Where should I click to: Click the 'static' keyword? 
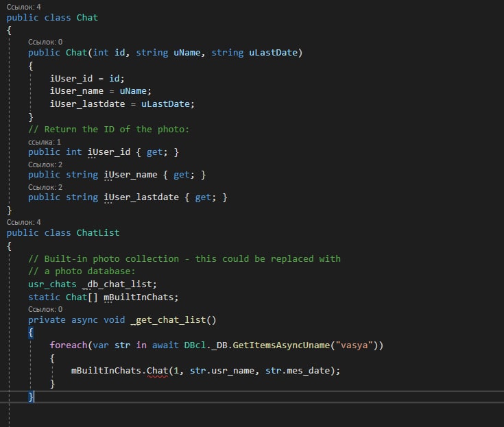point(44,297)
